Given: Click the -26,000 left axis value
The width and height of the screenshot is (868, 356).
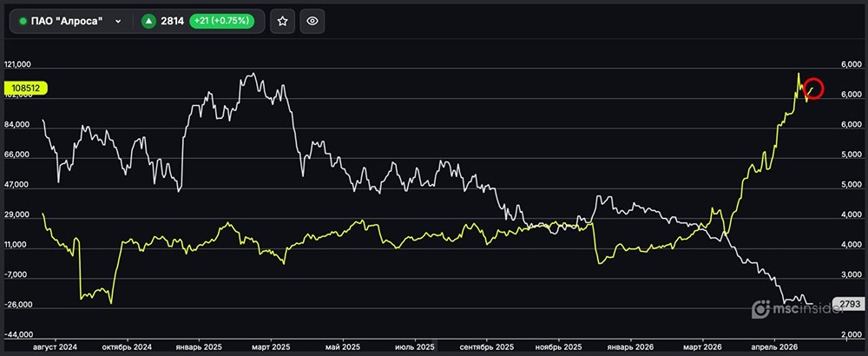Looking at the screenshot, I should 17,305.
